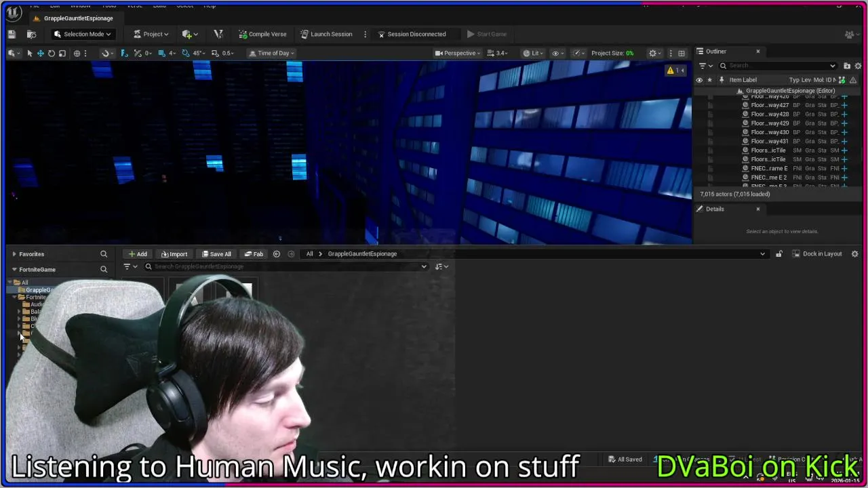
Task: Open the surface snapping dropdown
Action: [106, 53]
